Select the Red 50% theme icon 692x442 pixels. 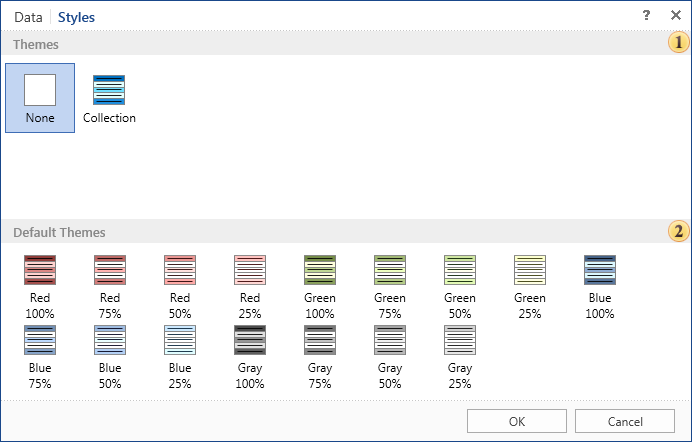180,270
